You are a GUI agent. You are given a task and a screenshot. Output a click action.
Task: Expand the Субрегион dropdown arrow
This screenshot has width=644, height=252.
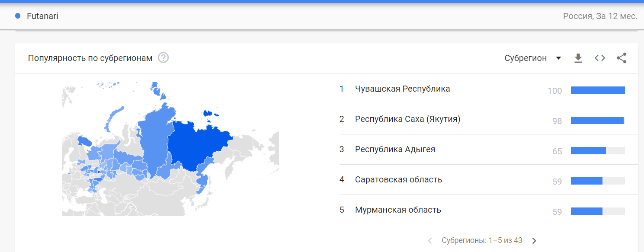558,58
